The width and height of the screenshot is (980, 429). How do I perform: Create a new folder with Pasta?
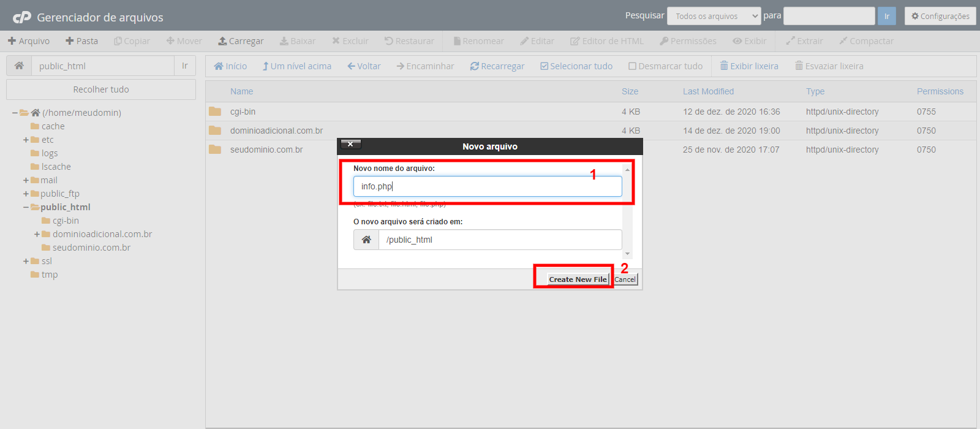[81, 41]
